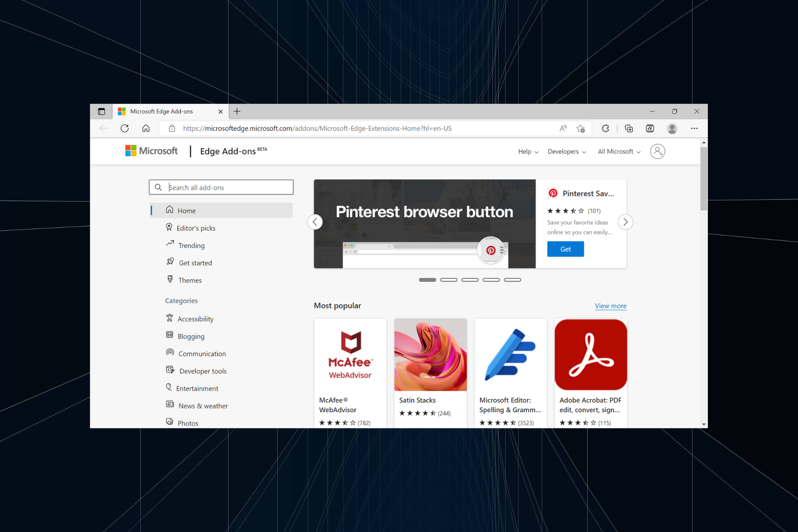Select the Trending sidebar category
Image resolution: width=798 pixels, height=532 pixels.
pyautogui.click(x=191, y=245)
